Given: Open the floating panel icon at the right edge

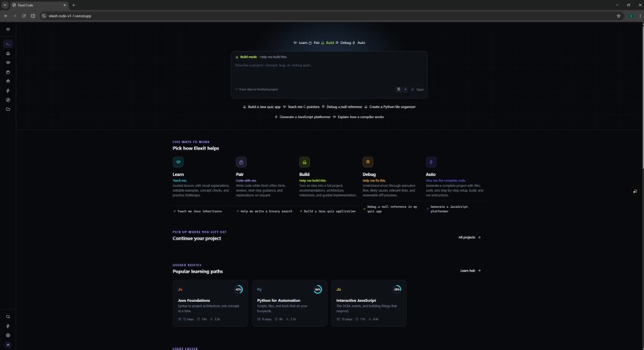Looking at the screenshot, I should point(635,192).
